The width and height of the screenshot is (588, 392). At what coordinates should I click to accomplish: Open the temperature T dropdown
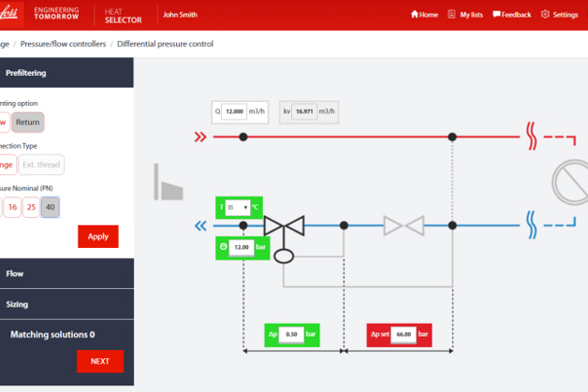(x=237, y=206)
